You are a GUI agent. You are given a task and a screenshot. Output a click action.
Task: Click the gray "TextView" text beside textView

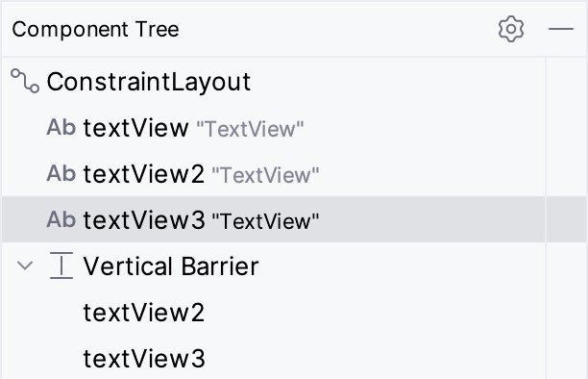pos(250,129)
